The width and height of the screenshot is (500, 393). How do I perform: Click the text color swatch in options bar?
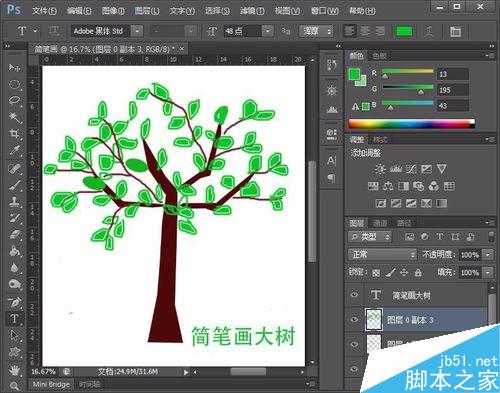404,32
